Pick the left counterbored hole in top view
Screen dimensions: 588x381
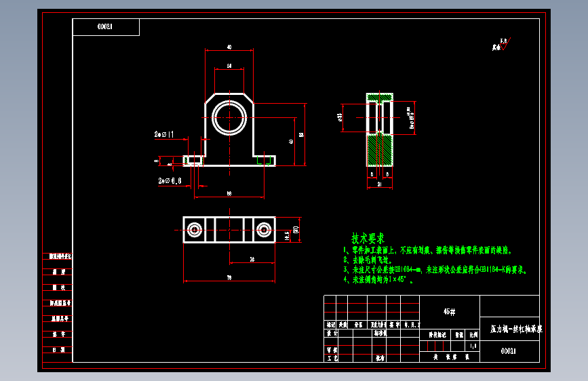195,230
